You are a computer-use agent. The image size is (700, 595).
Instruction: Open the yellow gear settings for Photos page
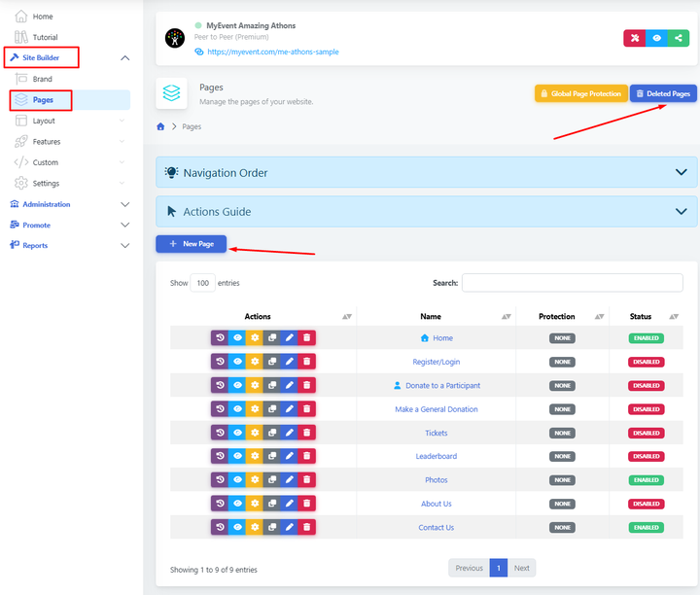click(x=254, y=480)
